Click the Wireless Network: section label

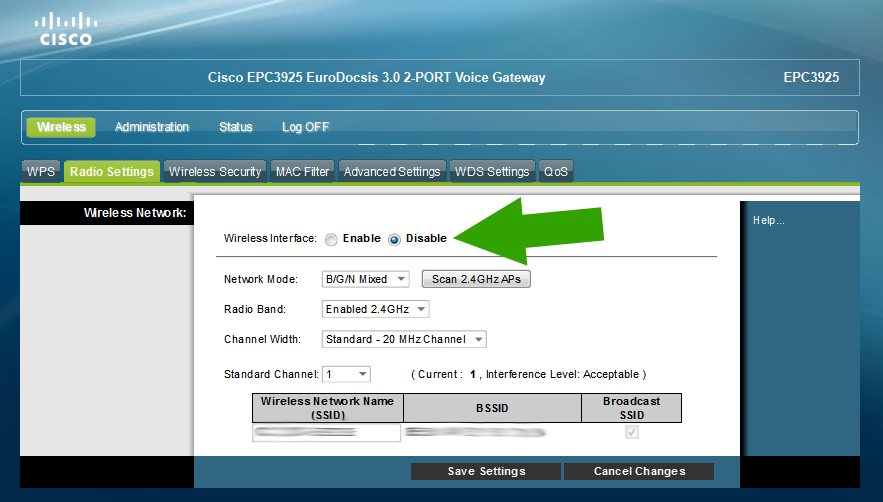[x=135, y=212]
